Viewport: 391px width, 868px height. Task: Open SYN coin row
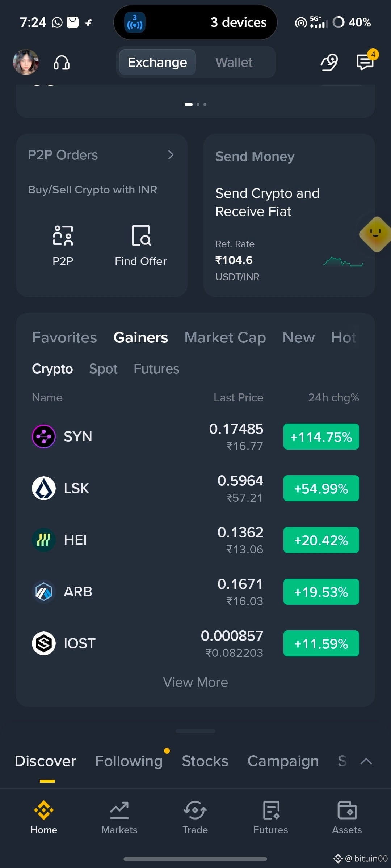(x=195, y=437)
